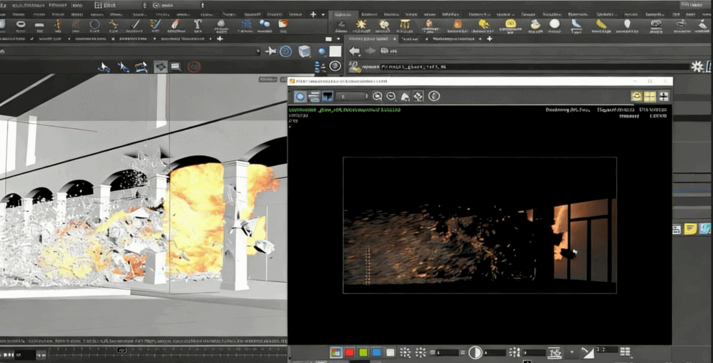Click zoom out magnifier in render window

(391, 96)
